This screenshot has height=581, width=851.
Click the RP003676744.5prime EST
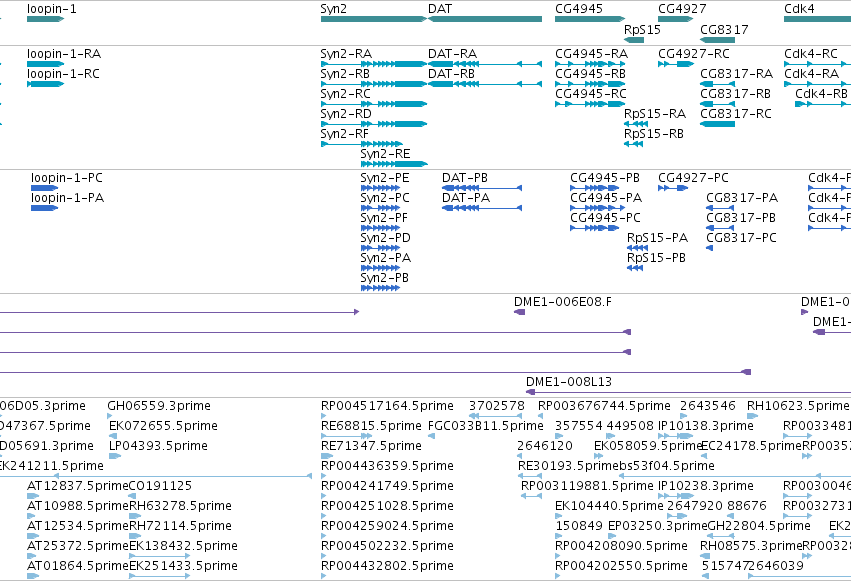[540, 417]
